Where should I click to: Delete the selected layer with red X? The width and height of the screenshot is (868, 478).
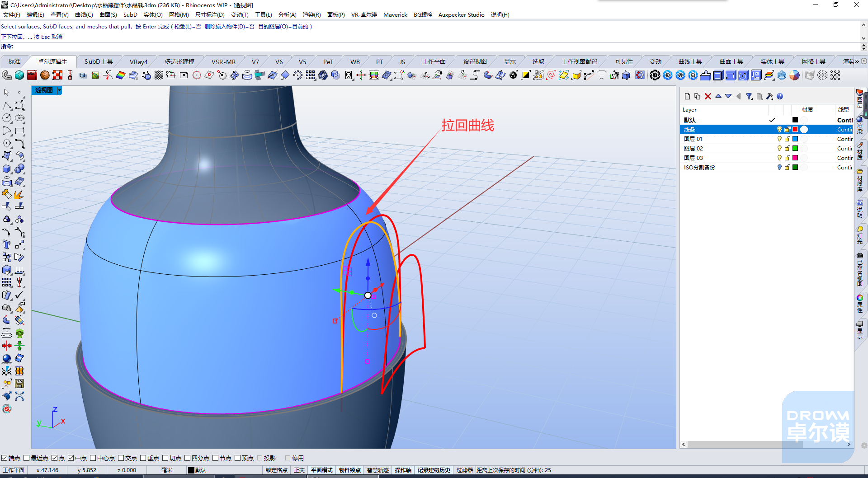coord(708,96)
